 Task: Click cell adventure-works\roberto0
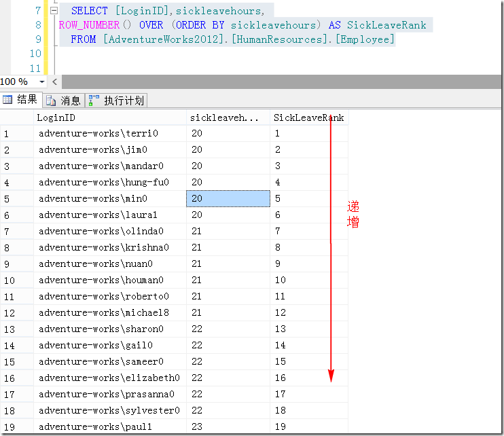109,296
